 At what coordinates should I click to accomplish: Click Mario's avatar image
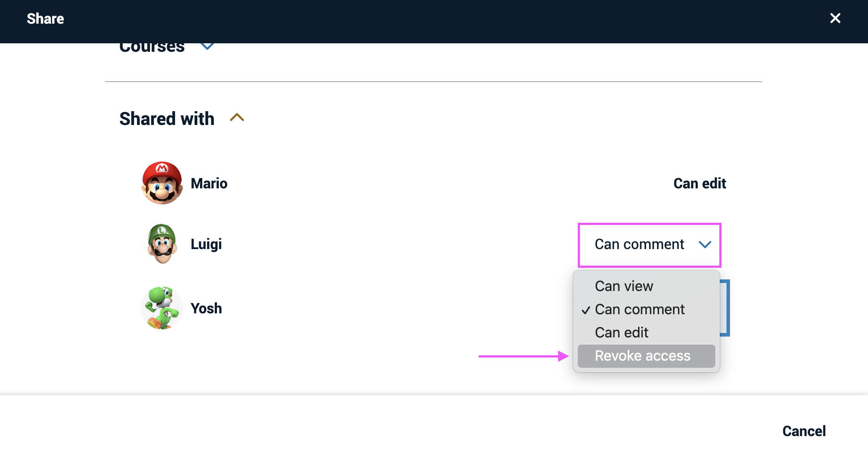pyautogui.click(x=162, y=183)
